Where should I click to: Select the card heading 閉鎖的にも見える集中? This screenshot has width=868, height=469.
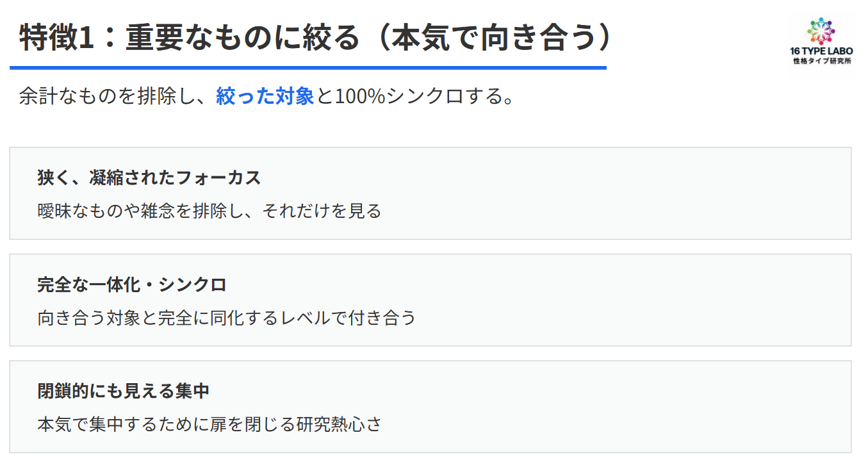124,391
